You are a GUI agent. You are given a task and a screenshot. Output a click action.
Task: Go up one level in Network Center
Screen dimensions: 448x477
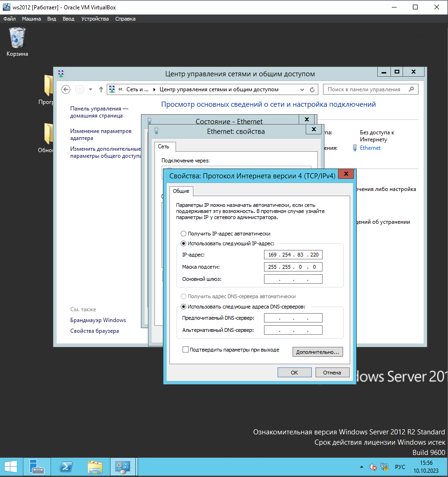coord(101,89)
